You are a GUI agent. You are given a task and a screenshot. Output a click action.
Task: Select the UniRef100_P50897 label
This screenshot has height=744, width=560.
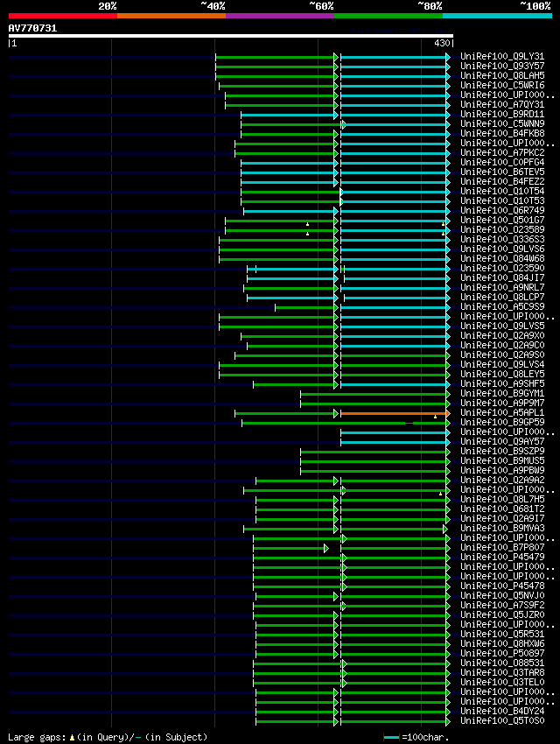pyautogui.click(x=502, y=653)
